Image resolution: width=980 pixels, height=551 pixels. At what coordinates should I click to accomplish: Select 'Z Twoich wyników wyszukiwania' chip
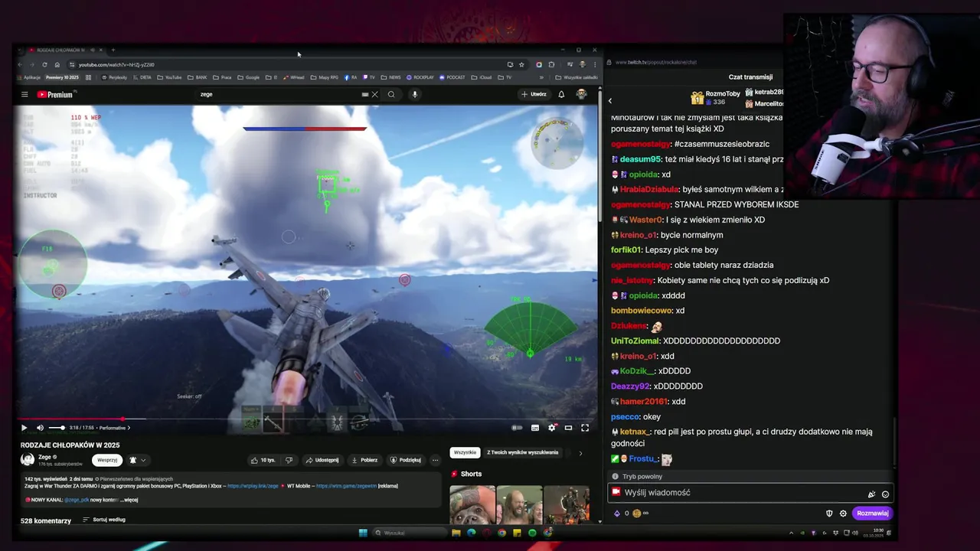(523, 452)
